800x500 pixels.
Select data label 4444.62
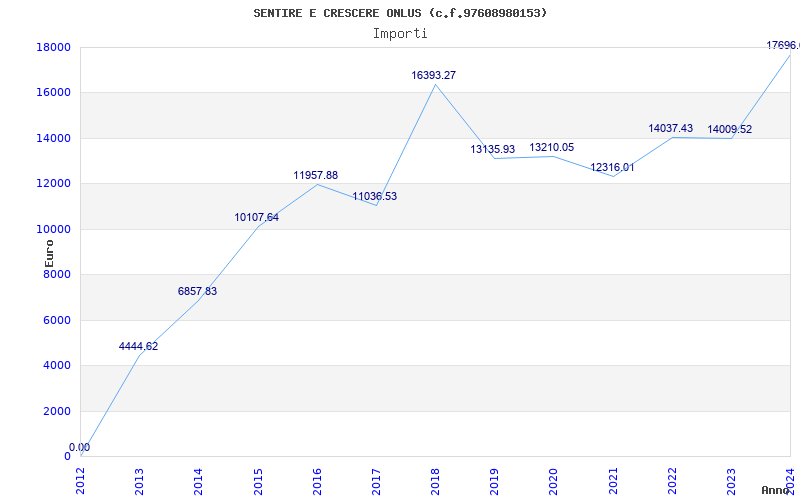pos(138,346)
